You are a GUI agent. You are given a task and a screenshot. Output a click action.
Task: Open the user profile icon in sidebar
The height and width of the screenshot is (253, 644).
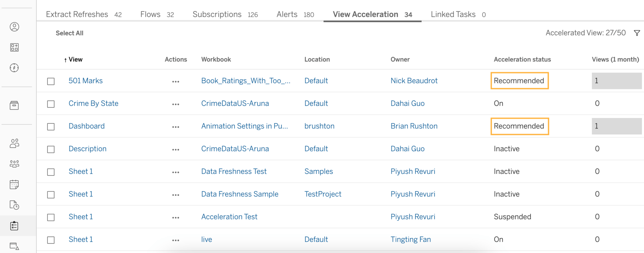[x=14, y=27]
